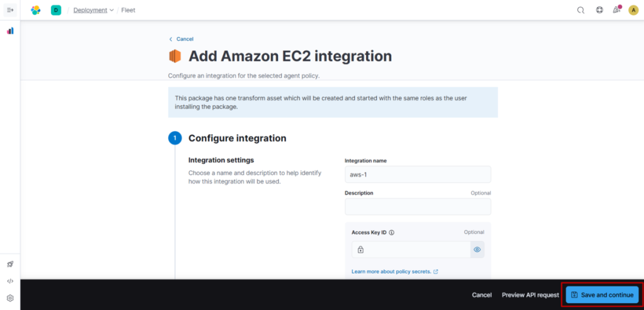Open the user avatar menu

[x=633, y=10]
